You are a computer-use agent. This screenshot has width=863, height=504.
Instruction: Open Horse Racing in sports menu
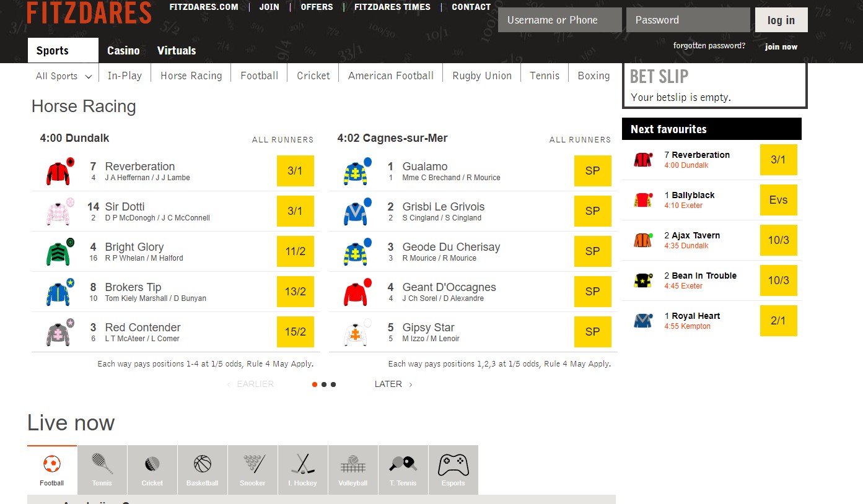(191, 76)
